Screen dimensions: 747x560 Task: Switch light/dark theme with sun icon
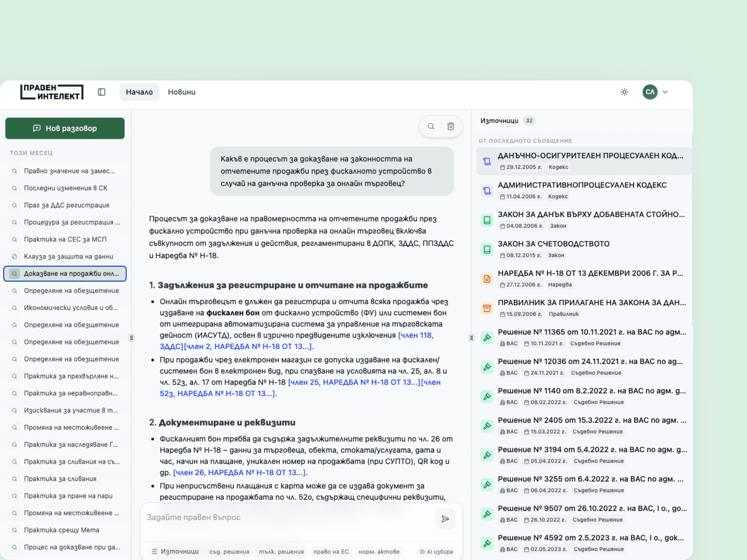pos(624,92)
